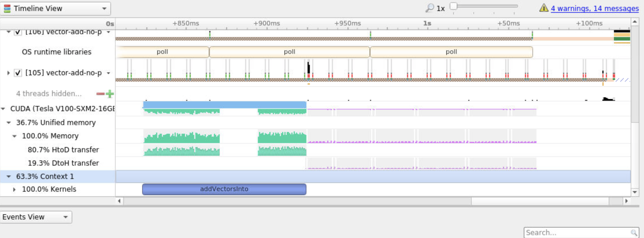Click the vertical scrollbar down arrow
644x238 pixels.
(x=635, y=192)
